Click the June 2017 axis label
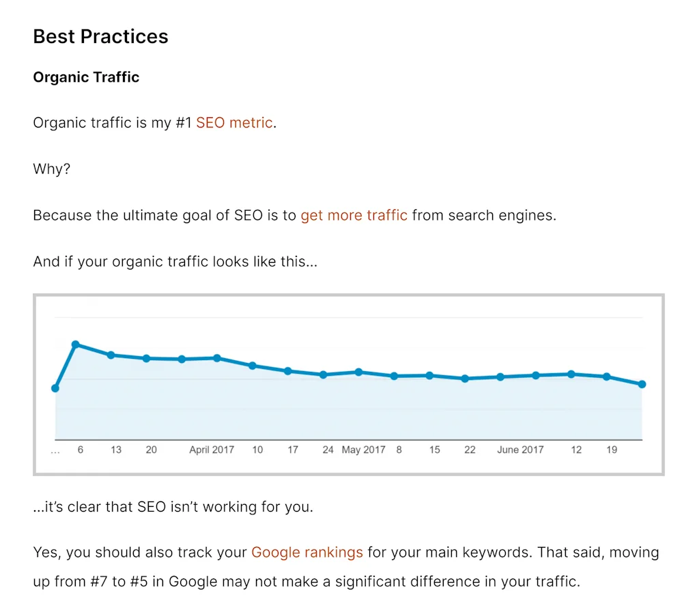The width and height of the screenshot is (699, 616). pyautogui.click(x=520, y=450)
